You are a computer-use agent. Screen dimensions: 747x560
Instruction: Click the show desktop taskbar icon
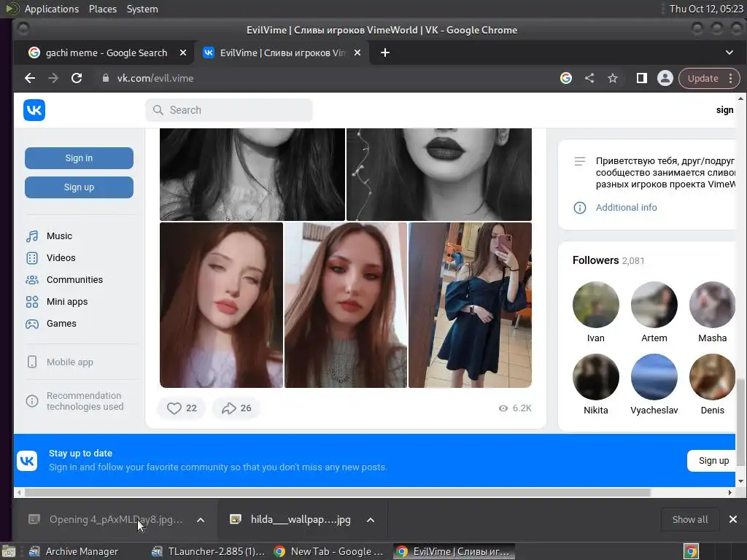click(x=9, y=551)
